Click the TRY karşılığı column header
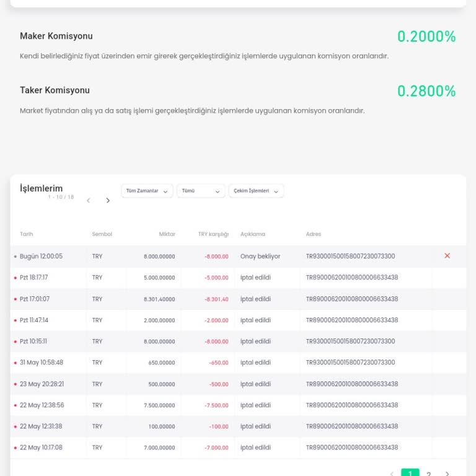 (x=213, y=234)
